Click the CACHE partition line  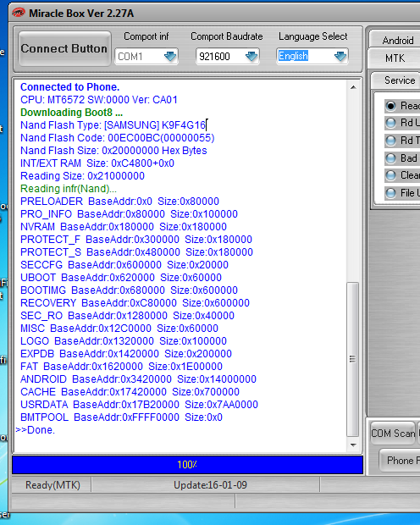(130, 392)
